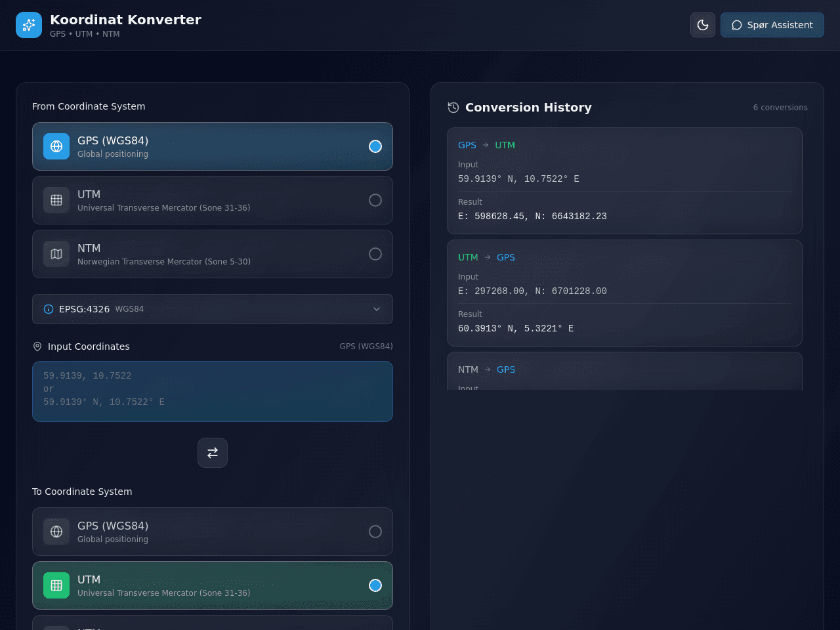This screenshot has width=840, height=630.
Task: Click the globe icon in From GPS option
Action: pyautogui.click(x=56, y=146)
